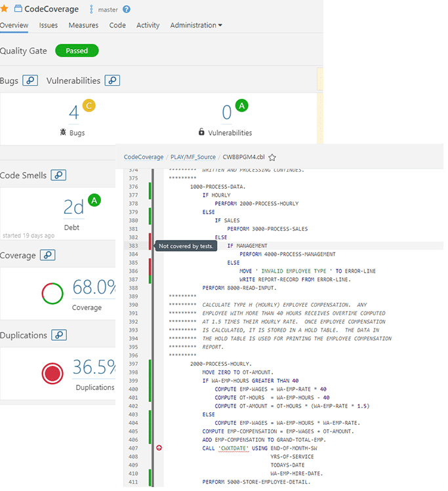The image size is (448, 491).
Task: Click the 2d debt value link
Action: (73, 207)
